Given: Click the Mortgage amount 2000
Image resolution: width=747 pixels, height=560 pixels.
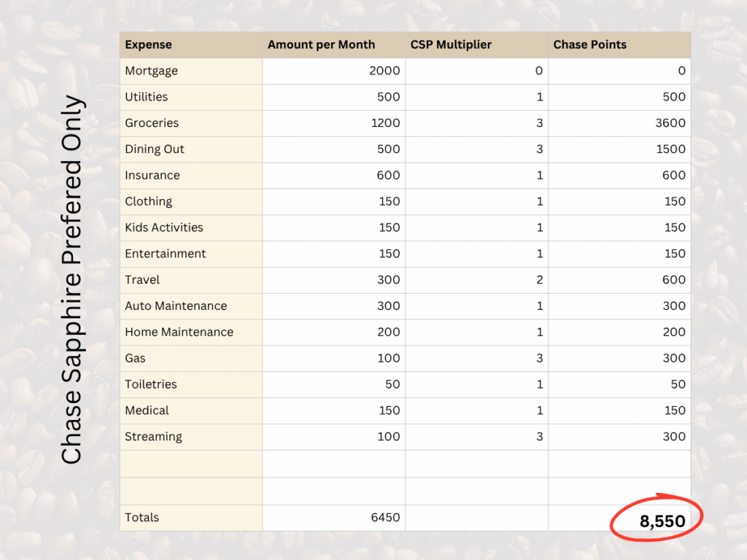Looking at the screenshot, I should click(x=384, y=71).
